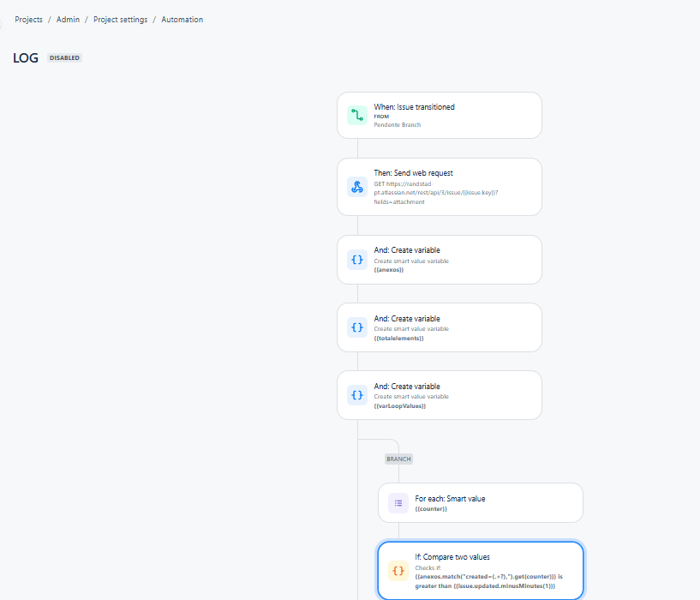Click the orange Compare two values icon

[398, 571]
